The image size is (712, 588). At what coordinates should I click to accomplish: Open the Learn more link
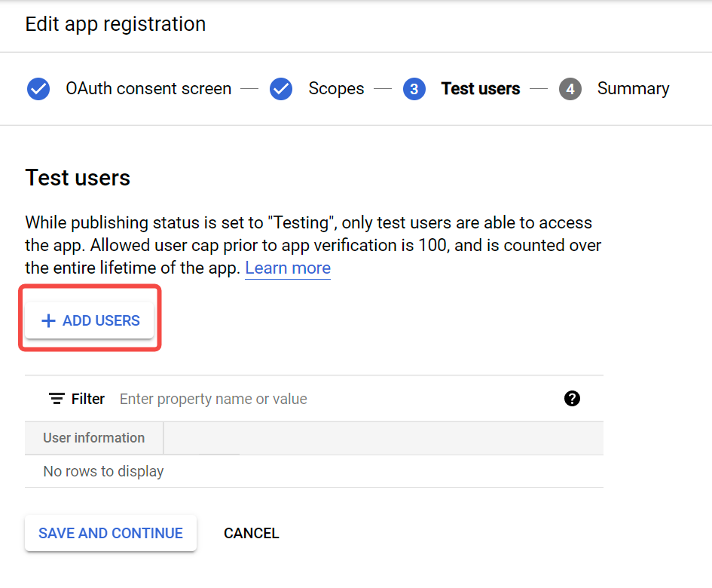(x=287, y=268)
